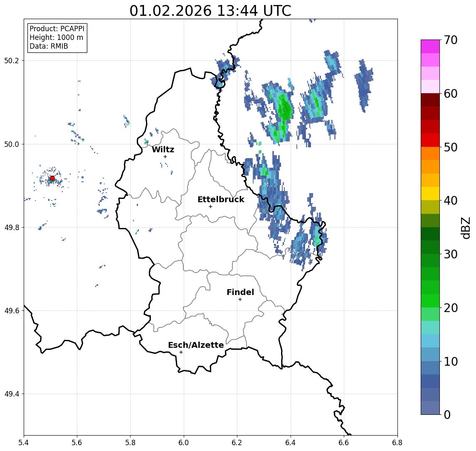Screen dimensions: 476x451
Task: Click the Wiltz label
Action: point(163,149)
